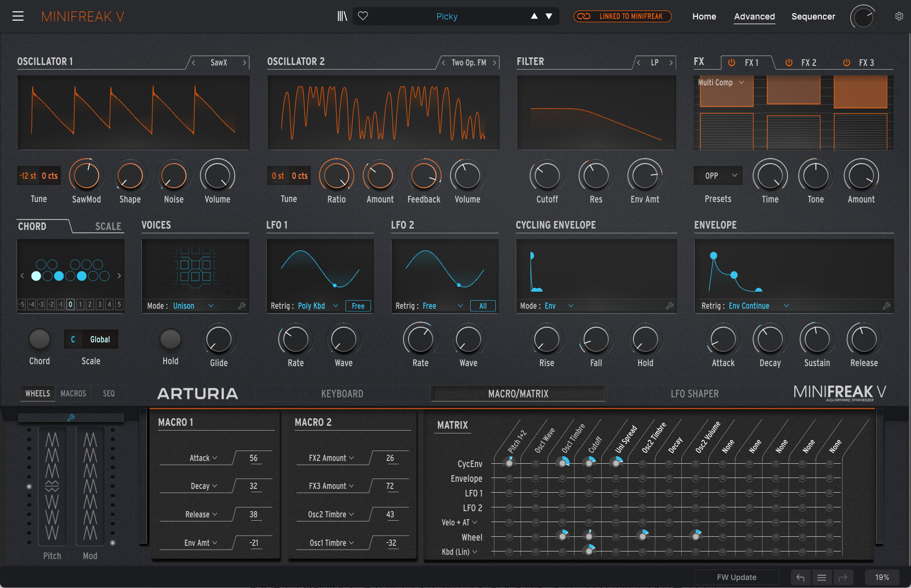911x588 pixels.
Task: Click Oscillator 1 -12 st tune field
Action: tap(28, 175)
